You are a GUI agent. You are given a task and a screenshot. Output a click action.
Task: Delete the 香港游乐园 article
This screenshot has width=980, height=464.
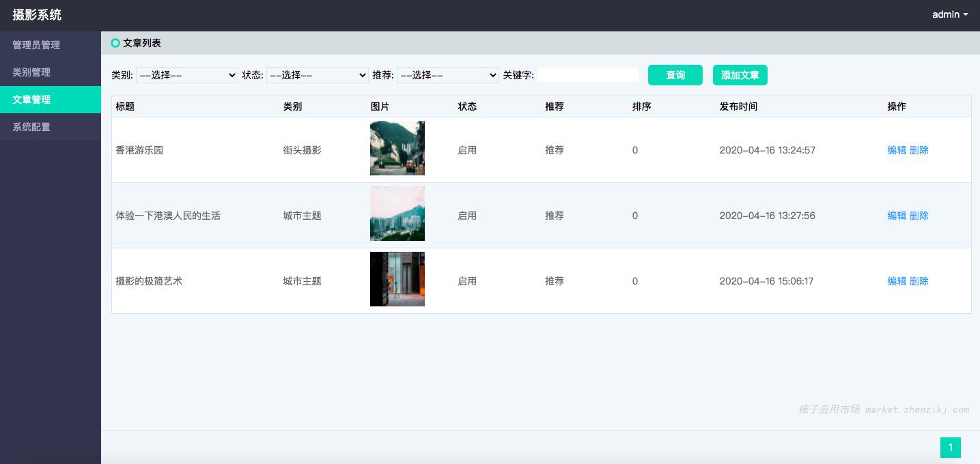tap(919, 150)
